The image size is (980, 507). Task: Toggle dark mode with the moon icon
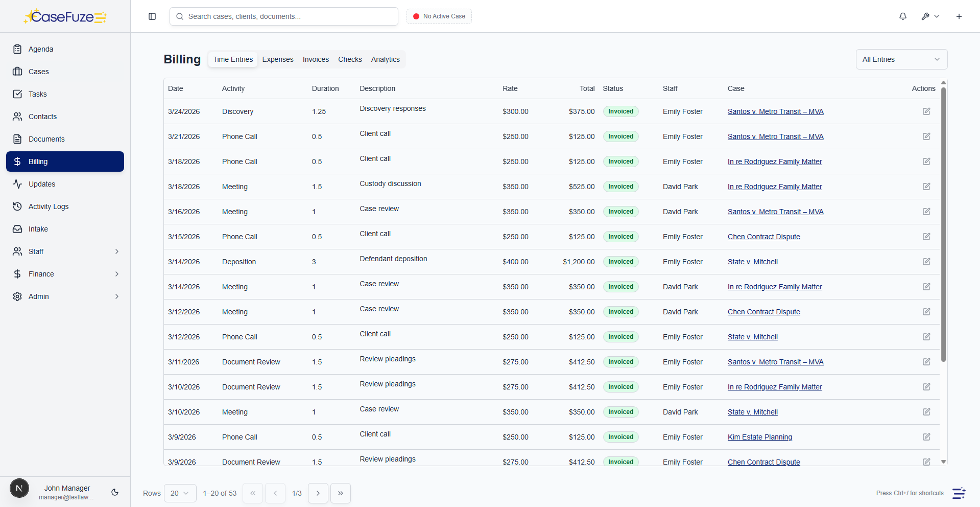click(114, 492)
